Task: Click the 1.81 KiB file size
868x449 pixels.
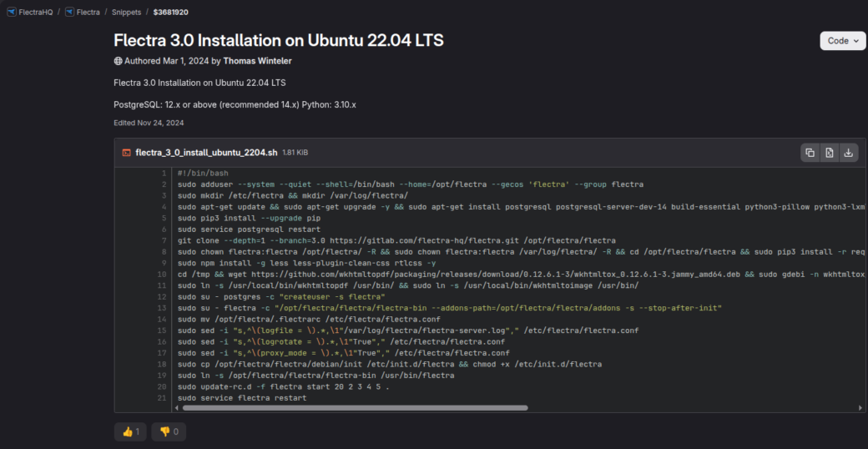Action: (x=295, y=153)
